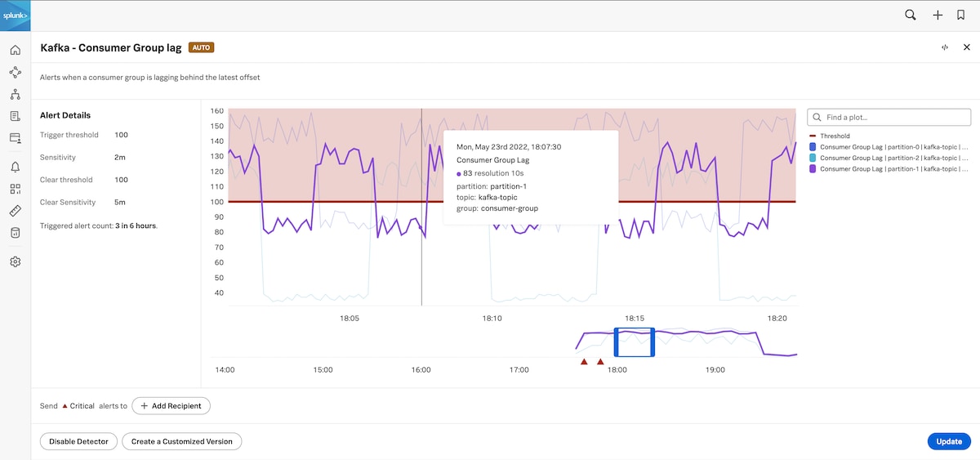Show detector code with the angle-bracket icon
Viewport: 980px width, 460px height.
pyautogui.click(x=945, y=47)
